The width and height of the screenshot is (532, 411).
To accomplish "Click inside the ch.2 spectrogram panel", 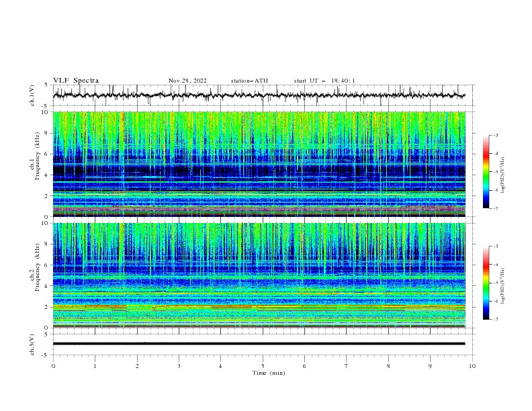I will pyautogui.click(x=259, y=275).
